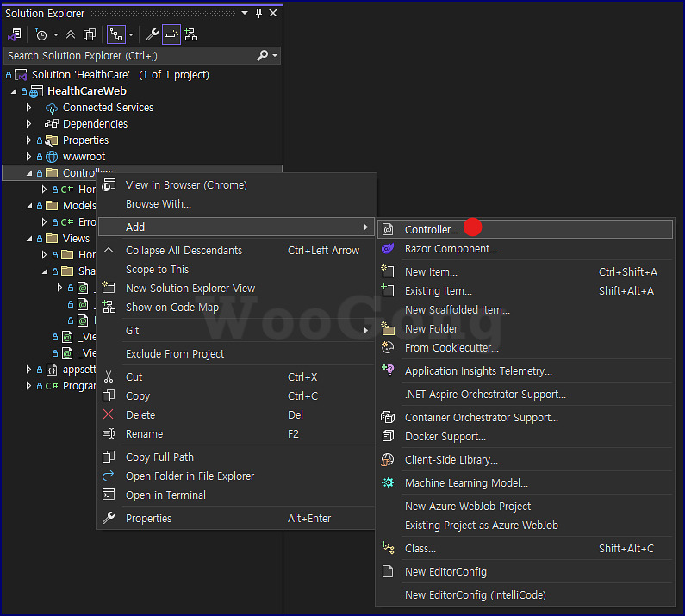
Task: Open the pending changes filter dropdown arrow
Action: tap(56, 34)
